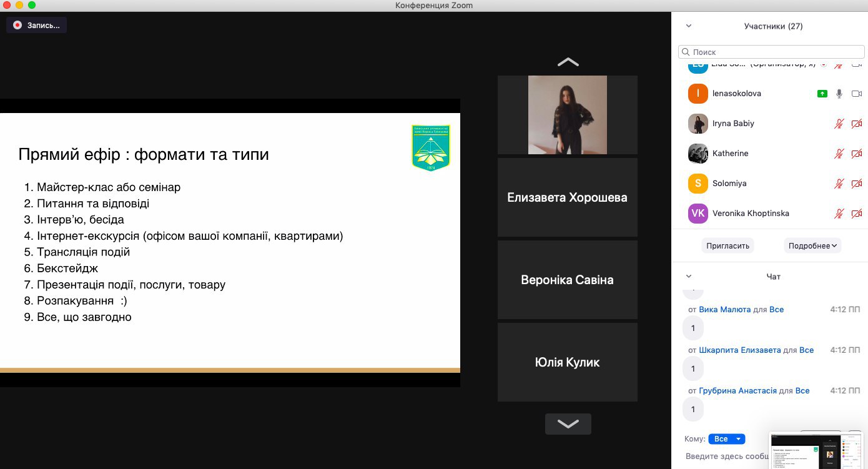Click Solomiya's disabled camera icon
The height and width of the screenshot is (469, 868).
[857, 184]
